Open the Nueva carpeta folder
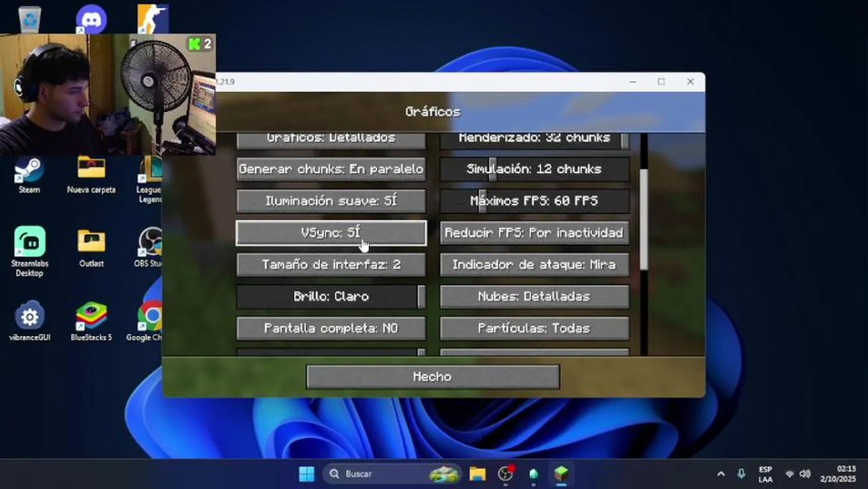Viewport: 868px width, 489px height. tap(91, 175)
